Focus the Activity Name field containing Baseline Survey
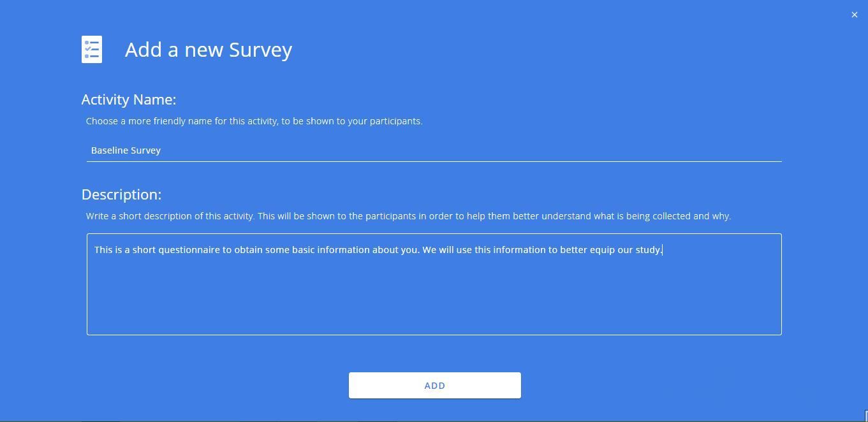This screenshot has width=868, height=422. click(434, 150)
